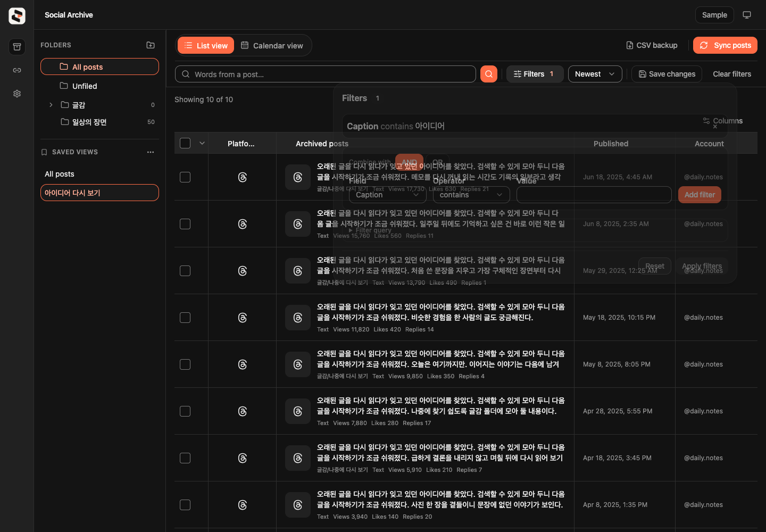766x532 pixels.
Task: Click Threads platform icon for Apr 28 post
Action: click(x=243, y=411)
